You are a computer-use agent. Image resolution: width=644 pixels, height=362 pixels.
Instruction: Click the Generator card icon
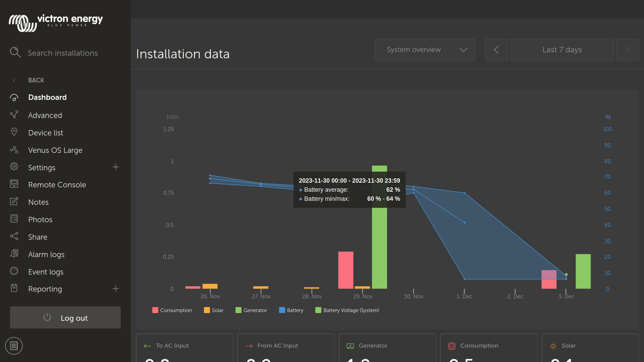pyautogui.click(x=350, y=346)
